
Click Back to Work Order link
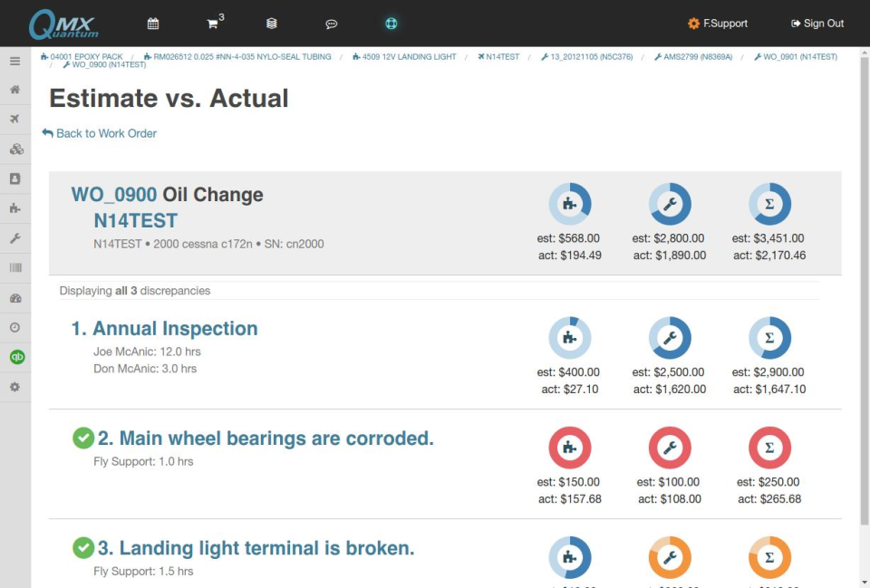tap(100, 133)
